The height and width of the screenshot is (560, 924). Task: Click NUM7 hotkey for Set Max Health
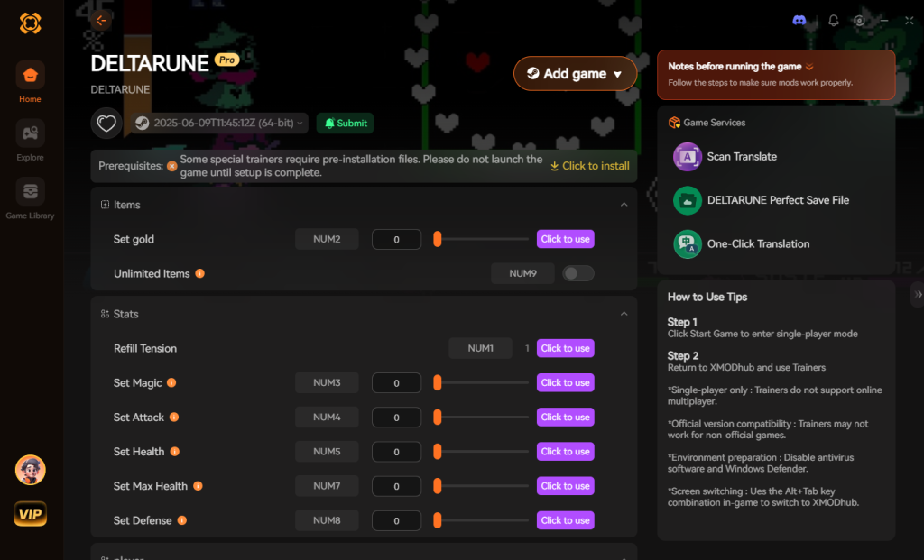(327, 486)
